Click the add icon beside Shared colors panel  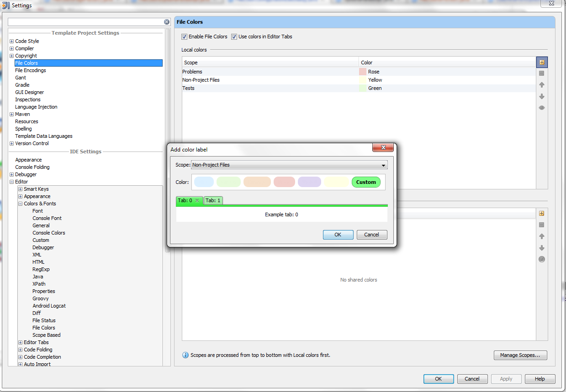(541, 213)
